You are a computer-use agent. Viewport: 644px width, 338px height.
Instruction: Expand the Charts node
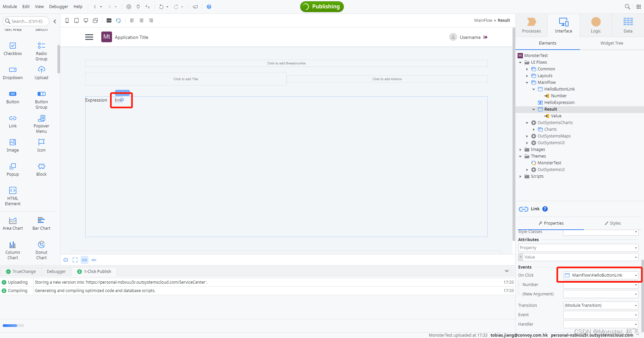[x=534, y=129]
